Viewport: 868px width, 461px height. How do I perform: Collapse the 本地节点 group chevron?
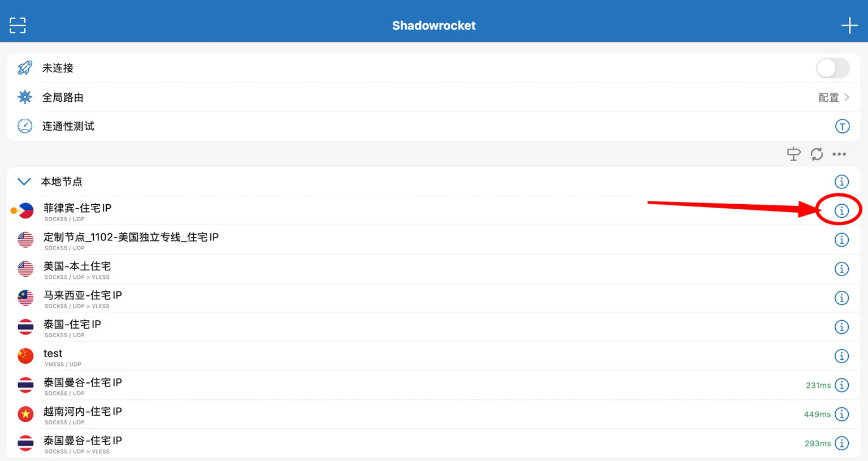[24, 182]
